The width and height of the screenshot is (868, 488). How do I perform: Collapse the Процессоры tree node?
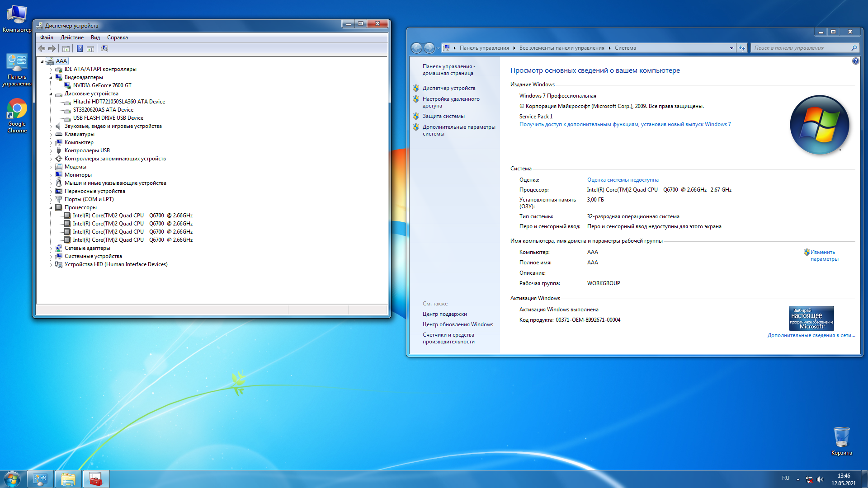(51, 208)
